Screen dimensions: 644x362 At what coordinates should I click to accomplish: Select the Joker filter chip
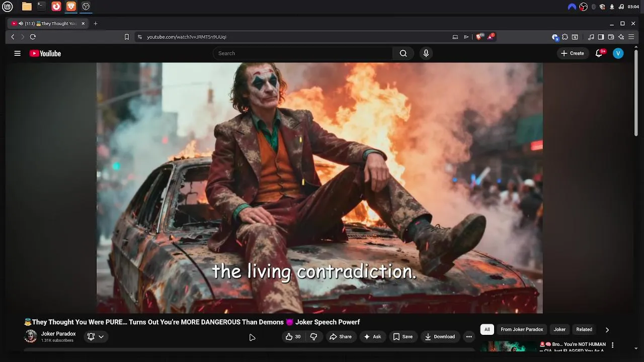559,329
